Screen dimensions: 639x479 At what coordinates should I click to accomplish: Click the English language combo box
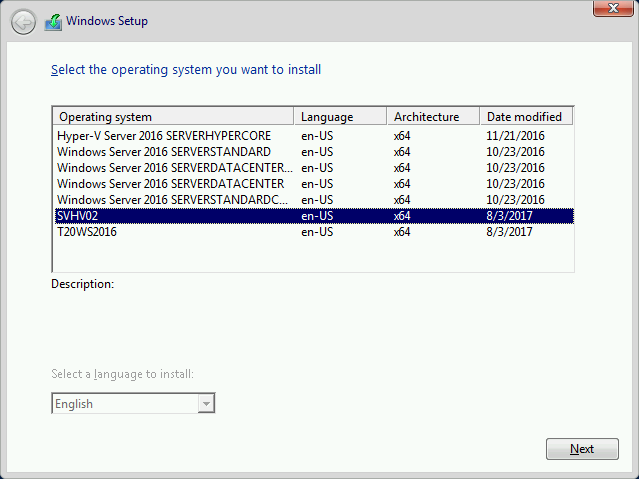tap(133, 404)
